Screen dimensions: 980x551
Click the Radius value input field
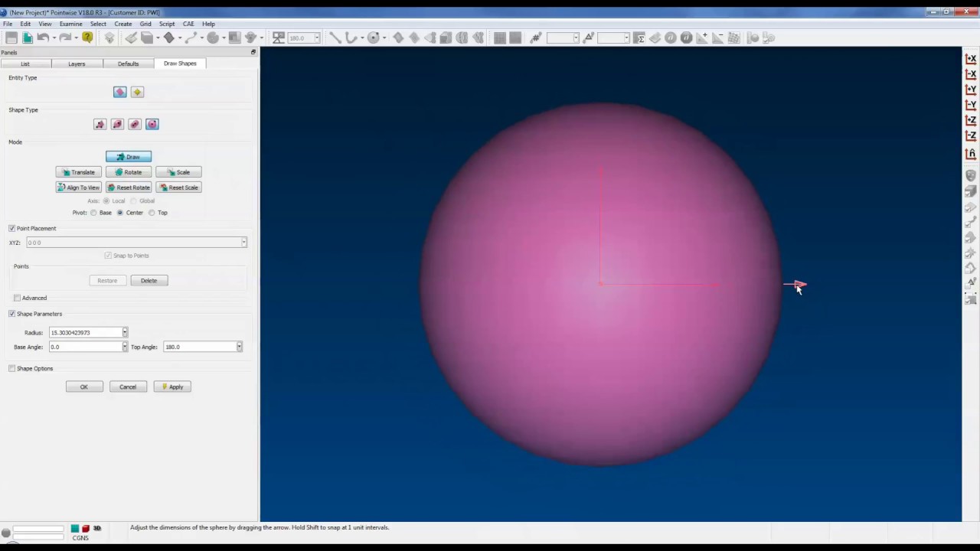85,333
